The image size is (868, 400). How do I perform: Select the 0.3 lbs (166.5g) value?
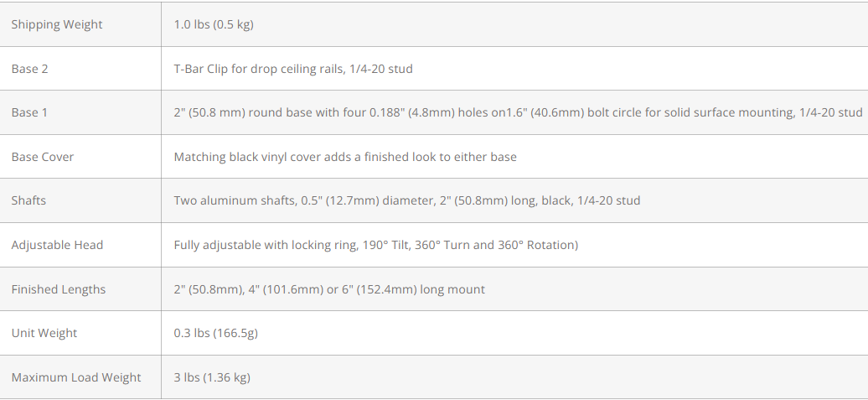click(216, 333)
